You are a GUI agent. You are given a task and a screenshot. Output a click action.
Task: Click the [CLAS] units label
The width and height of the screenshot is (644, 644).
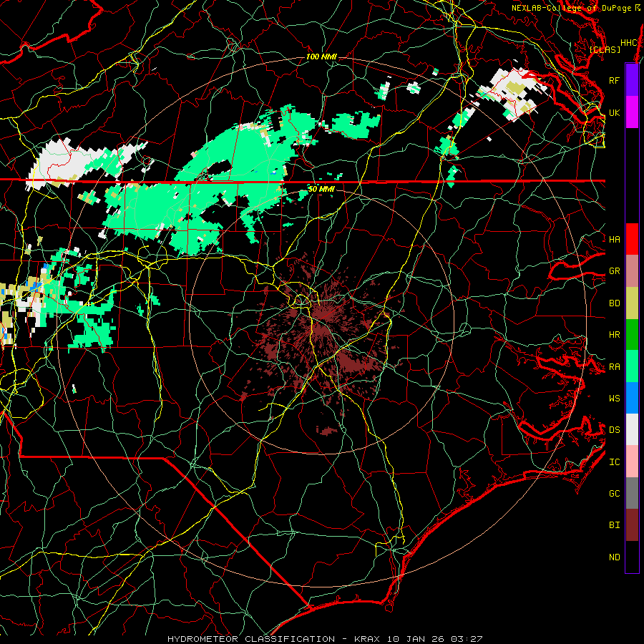[605, 49]
